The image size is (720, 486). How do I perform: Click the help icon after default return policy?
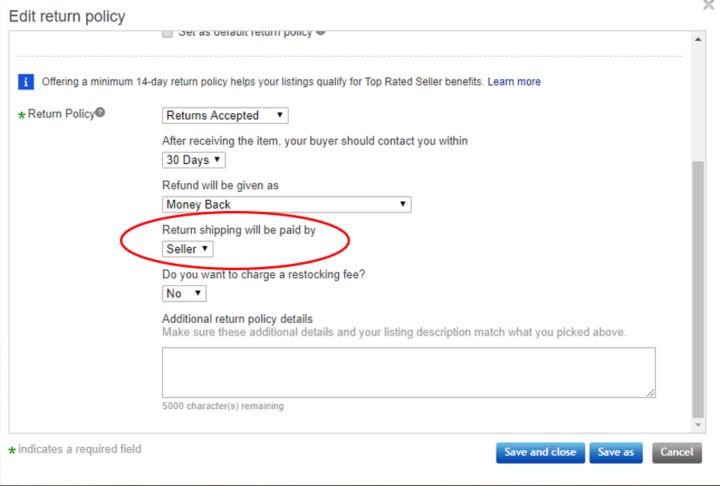(321, 32)
